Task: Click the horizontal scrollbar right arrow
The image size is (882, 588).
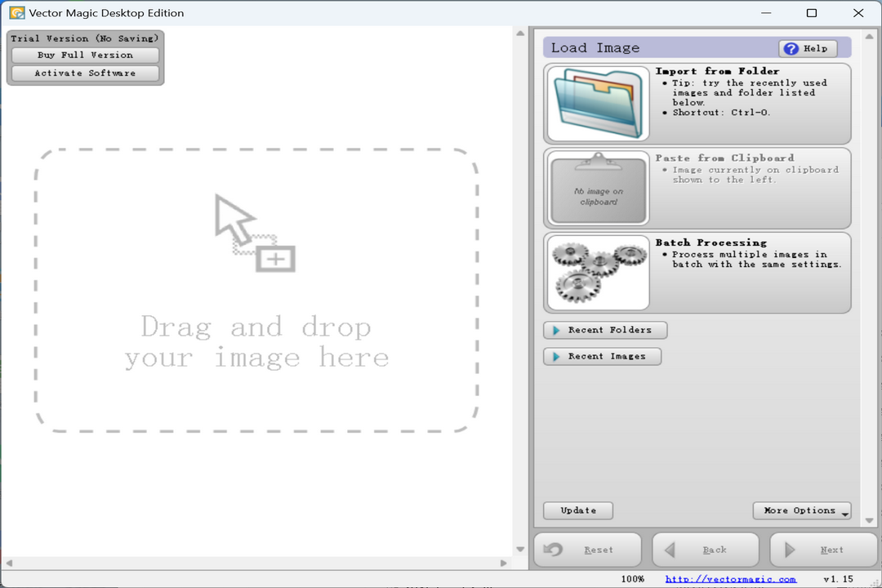Action: click(x=504, y=563)
